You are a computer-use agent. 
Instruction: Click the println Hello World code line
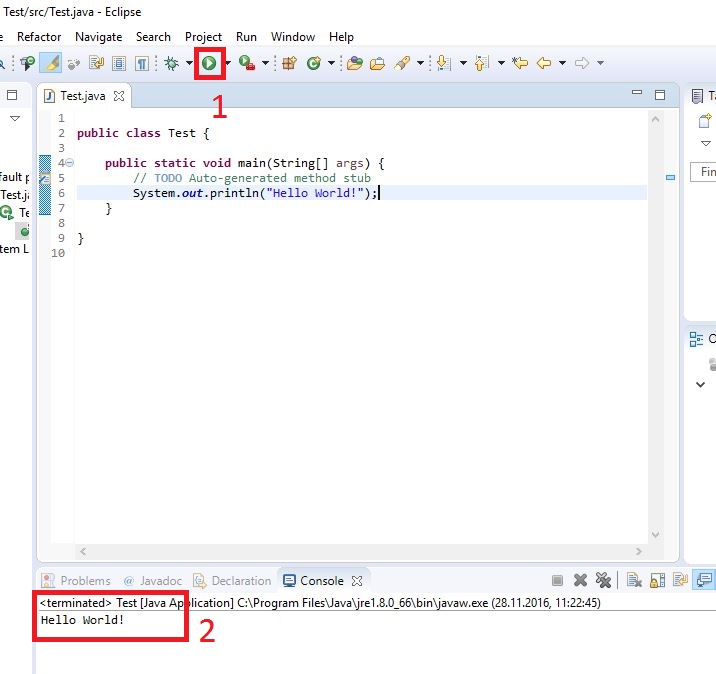tap(255, 193)
